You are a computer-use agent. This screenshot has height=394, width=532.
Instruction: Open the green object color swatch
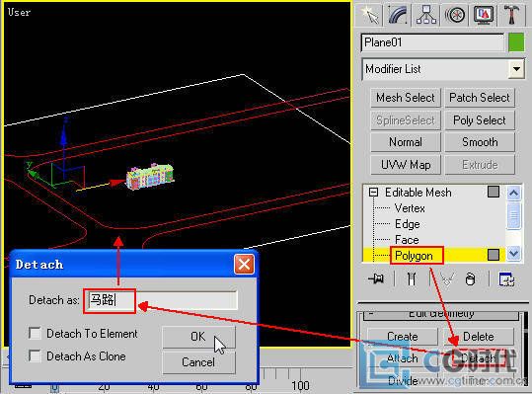point(516,42)
